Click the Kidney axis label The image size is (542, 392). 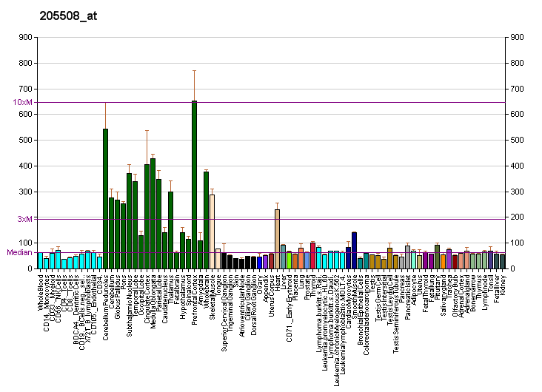(502, 283)
